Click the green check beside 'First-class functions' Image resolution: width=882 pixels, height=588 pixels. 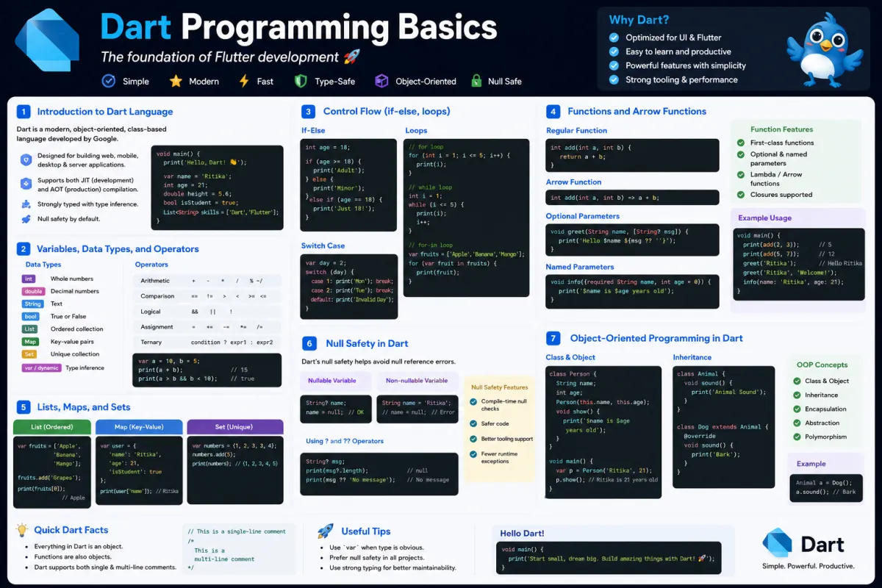pyautogui.click(x=741, y=143)
